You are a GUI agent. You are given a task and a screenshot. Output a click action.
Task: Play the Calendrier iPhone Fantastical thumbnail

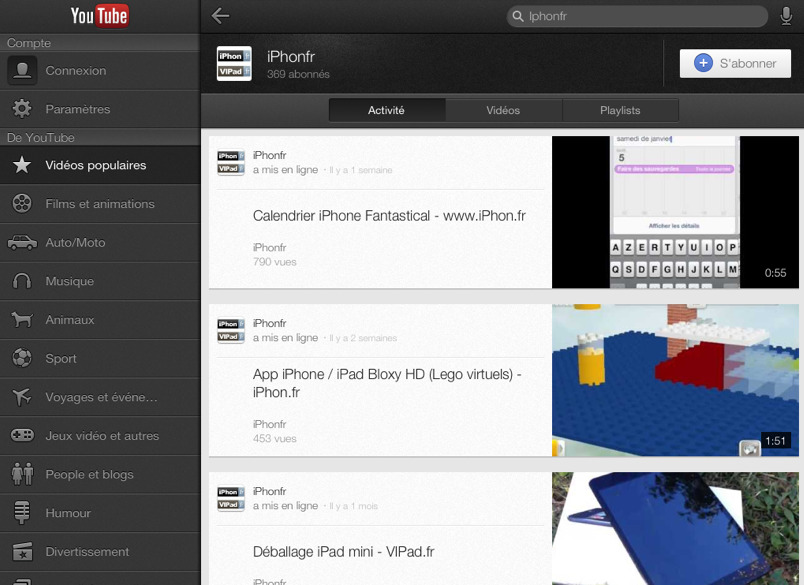(x=675, y=212)
